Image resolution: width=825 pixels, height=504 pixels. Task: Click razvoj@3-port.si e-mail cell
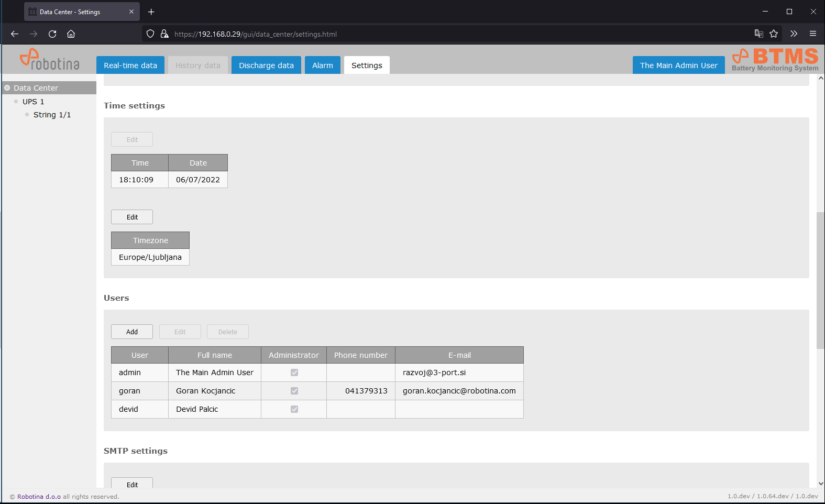click(x=459, y=372)
